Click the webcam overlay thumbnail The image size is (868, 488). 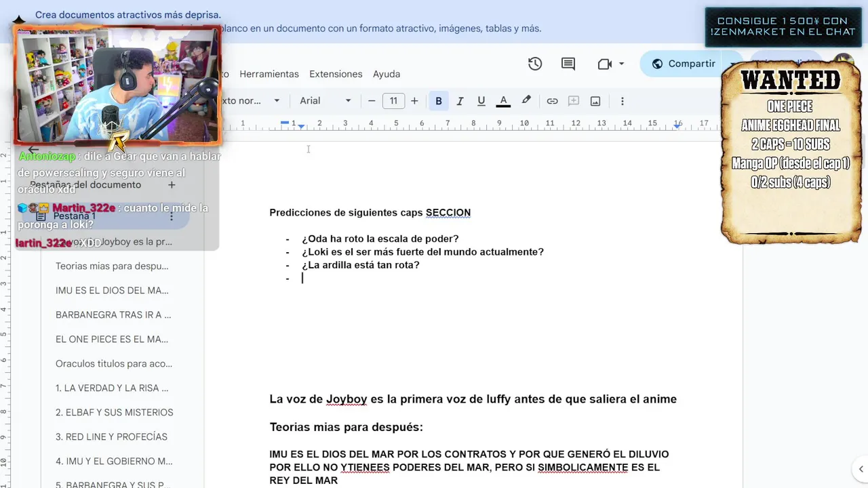[117, 85]
